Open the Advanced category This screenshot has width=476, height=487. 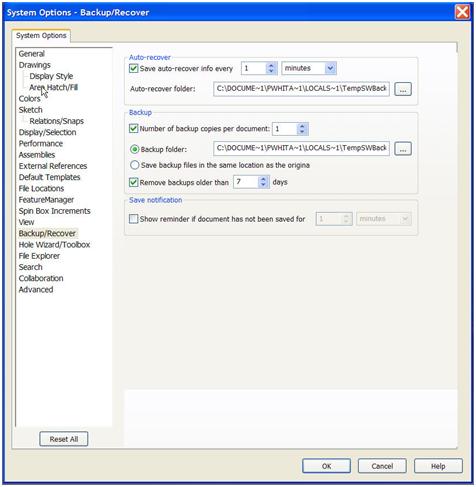pos(36,290)
